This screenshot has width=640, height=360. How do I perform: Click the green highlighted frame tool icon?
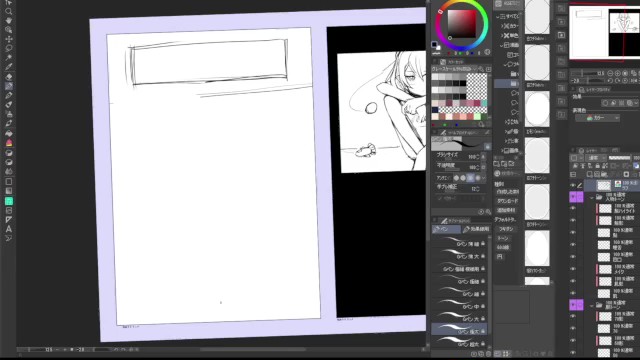9,201
